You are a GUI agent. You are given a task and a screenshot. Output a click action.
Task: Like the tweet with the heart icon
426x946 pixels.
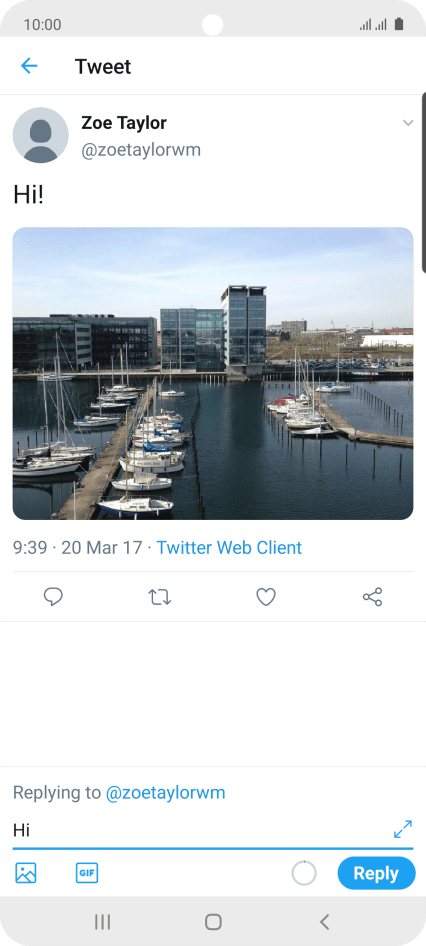coord(266,597)
